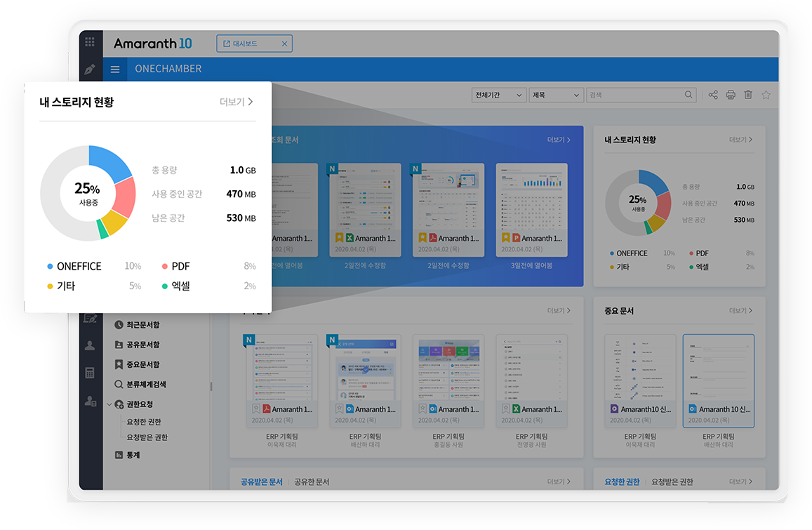Screen dimensions: 812x530
Task: Open the app grid launcher icon
Action: click(x=90, y=42)
